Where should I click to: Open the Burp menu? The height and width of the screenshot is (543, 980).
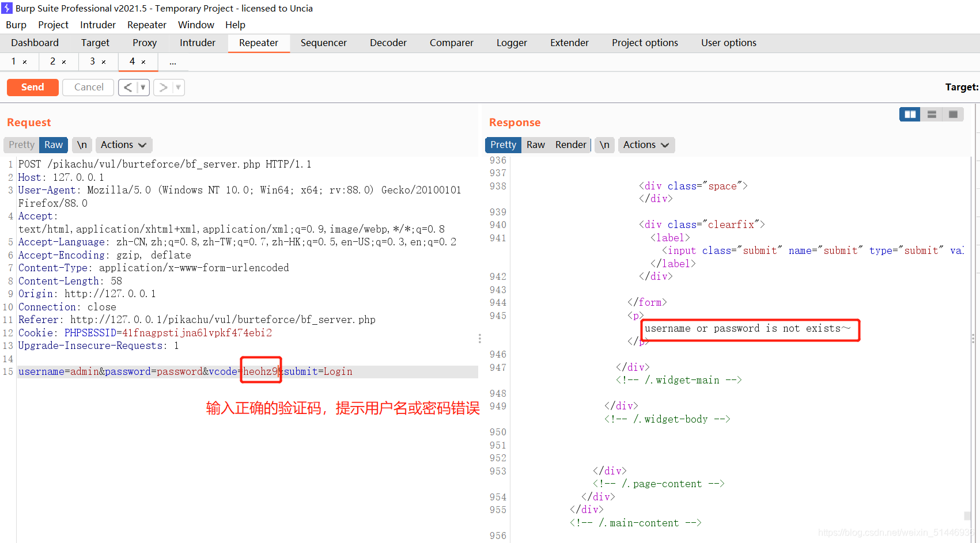click(x=16, y=25)
